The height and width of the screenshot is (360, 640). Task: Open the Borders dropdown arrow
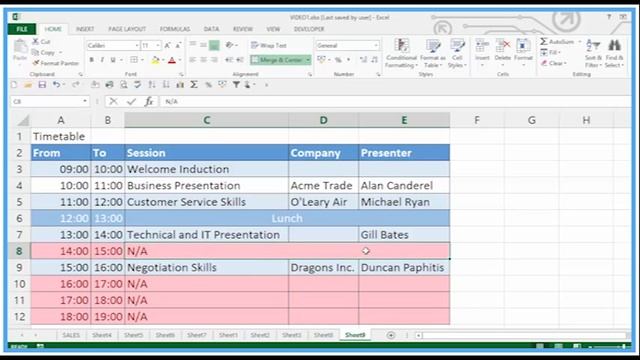point(142,60)
